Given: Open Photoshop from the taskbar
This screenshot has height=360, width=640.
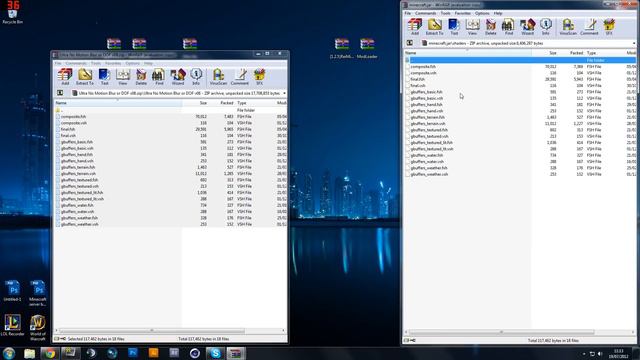Looking at the screenshot, I should tap(133, 353).
